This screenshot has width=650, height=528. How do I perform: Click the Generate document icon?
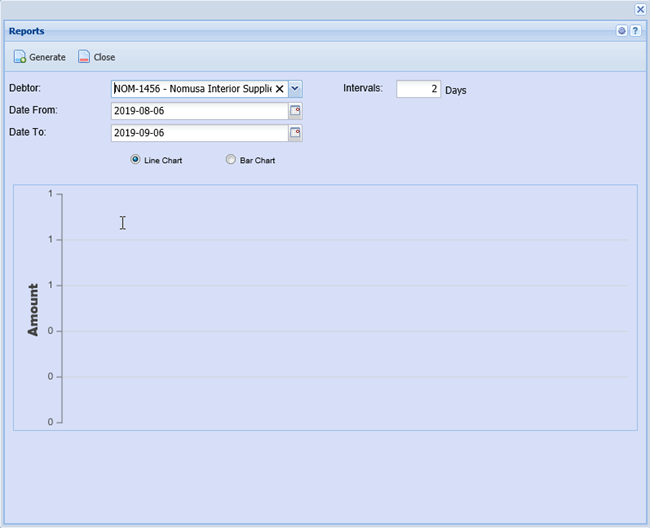(19, 57)
